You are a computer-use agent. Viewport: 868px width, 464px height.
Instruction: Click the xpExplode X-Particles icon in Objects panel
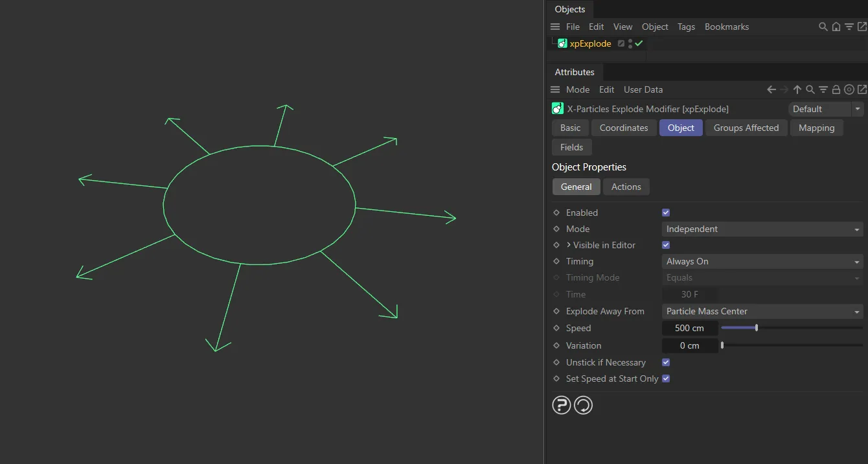click(x=562, y=43)
